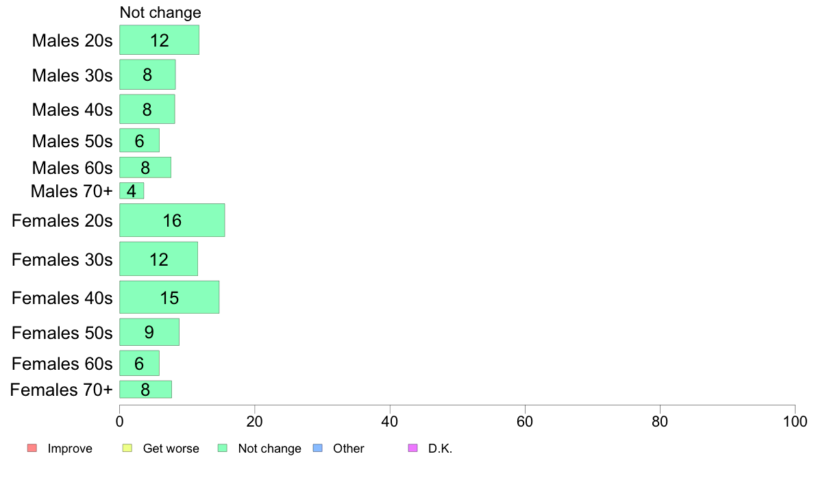This screenshot has height=504, width=814.
Task: Click the Males 60s row label
Action: [72, 168]
